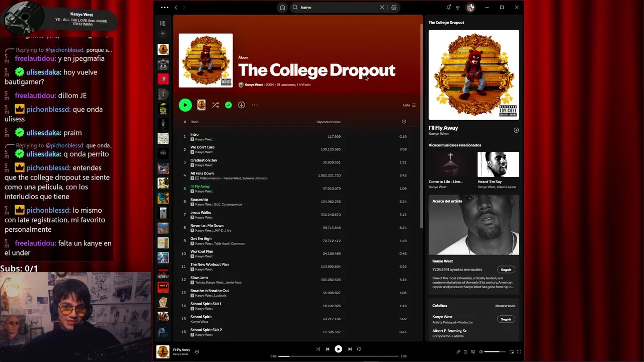
Task: Play The College Dropout with green button
Action: click(185, 105)
